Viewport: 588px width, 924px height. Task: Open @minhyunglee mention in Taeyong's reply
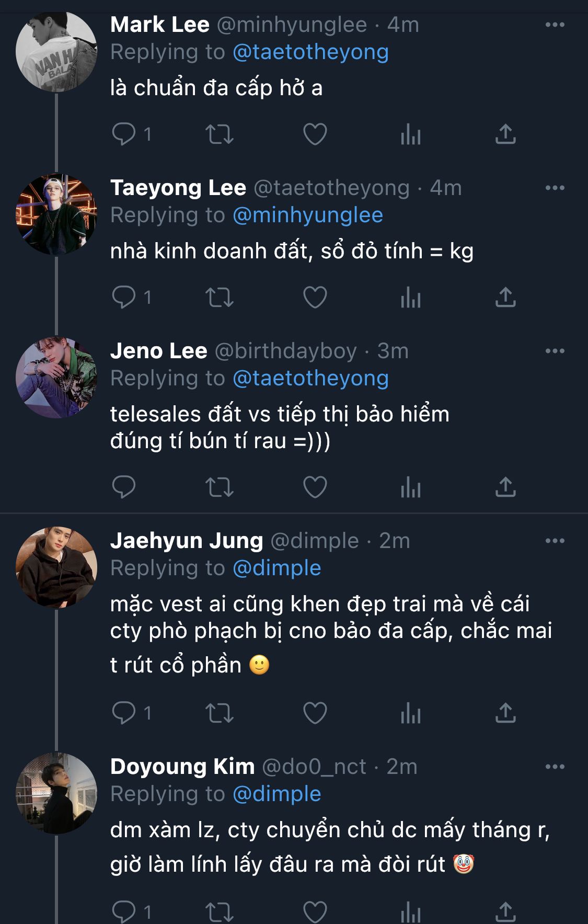[308, 215]
